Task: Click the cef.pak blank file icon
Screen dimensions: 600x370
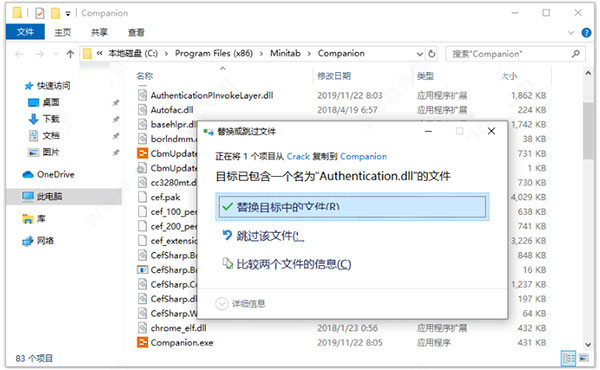Action: (x=142, y=197)
